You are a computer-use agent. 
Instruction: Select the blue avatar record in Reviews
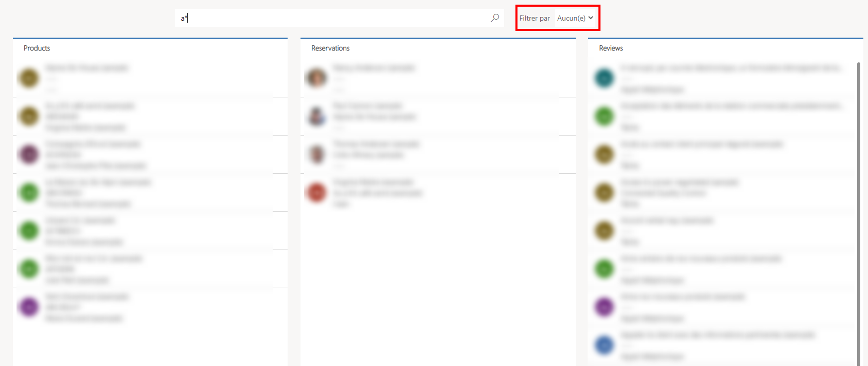722,345
